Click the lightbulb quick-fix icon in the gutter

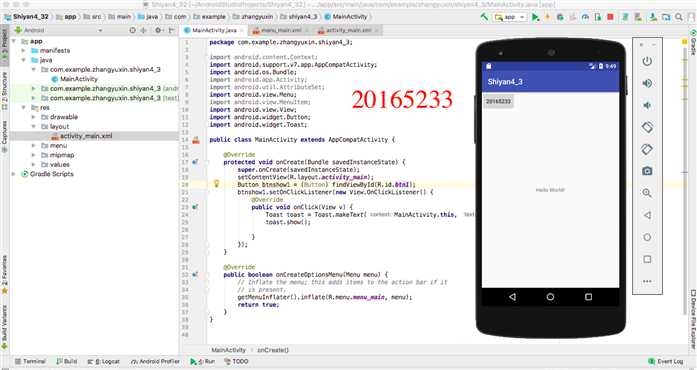pyautogui.click(x=216, y=184)
